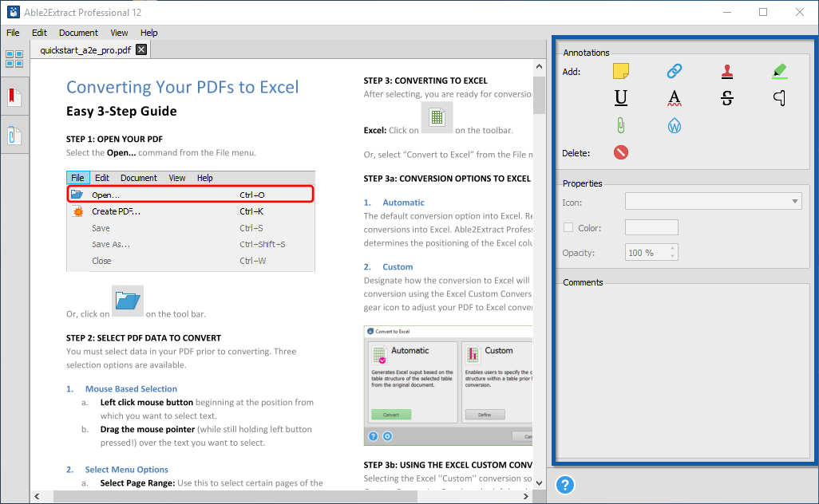Click the vertical scrollbar up arrow

tap(539, 66)
